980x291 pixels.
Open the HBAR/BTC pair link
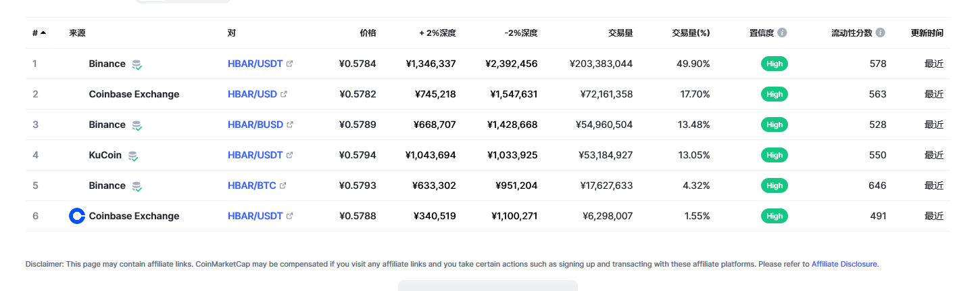click(251, 185)
